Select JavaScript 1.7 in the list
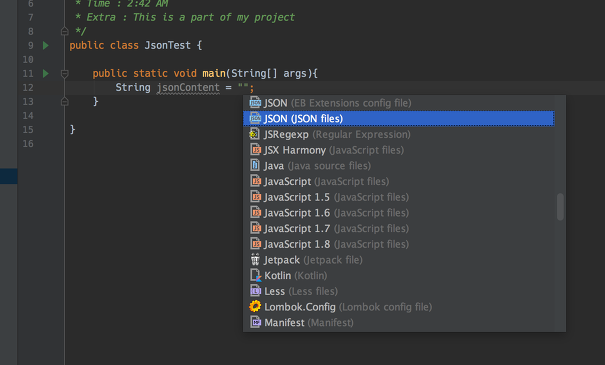 (399, 228)
